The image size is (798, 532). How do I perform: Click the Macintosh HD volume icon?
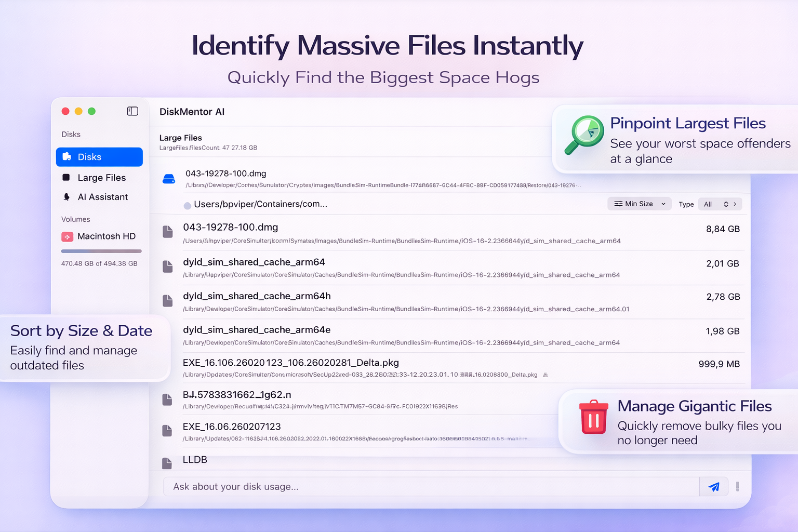click(x=67, y=236)
